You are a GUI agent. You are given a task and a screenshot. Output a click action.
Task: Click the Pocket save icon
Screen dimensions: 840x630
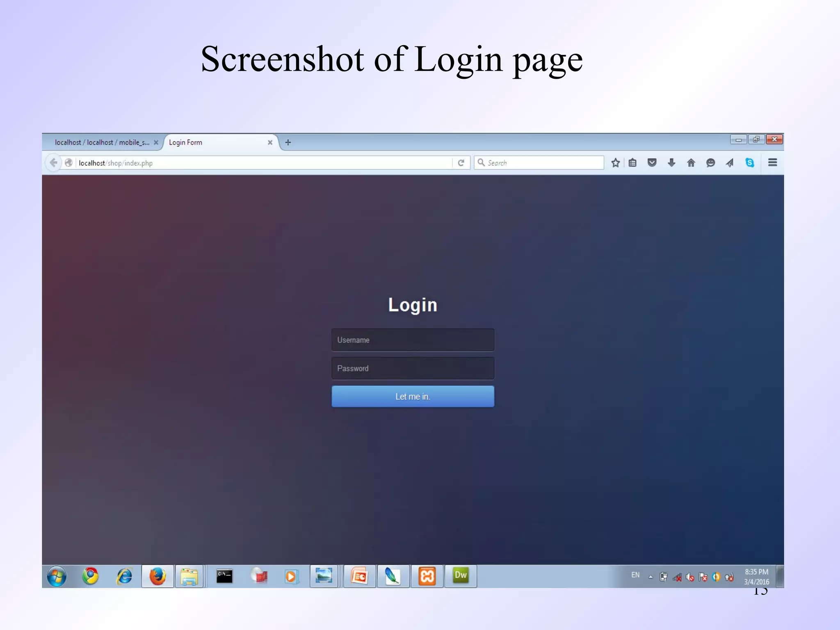tap(652, 163)
